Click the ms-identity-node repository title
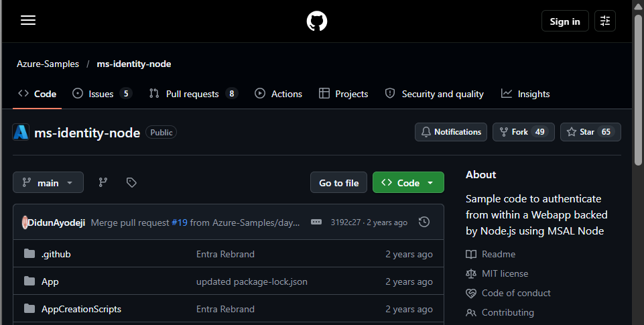644x325 pixels. [x=87, y=133]
